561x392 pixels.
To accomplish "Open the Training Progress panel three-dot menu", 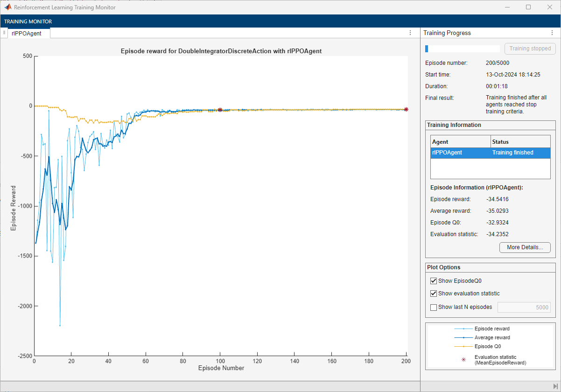I will [552, 33].
